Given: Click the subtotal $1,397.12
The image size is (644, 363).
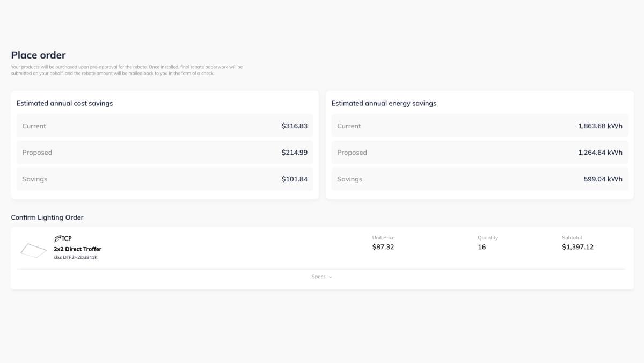Looking at the screenshot, I should 578,247.
